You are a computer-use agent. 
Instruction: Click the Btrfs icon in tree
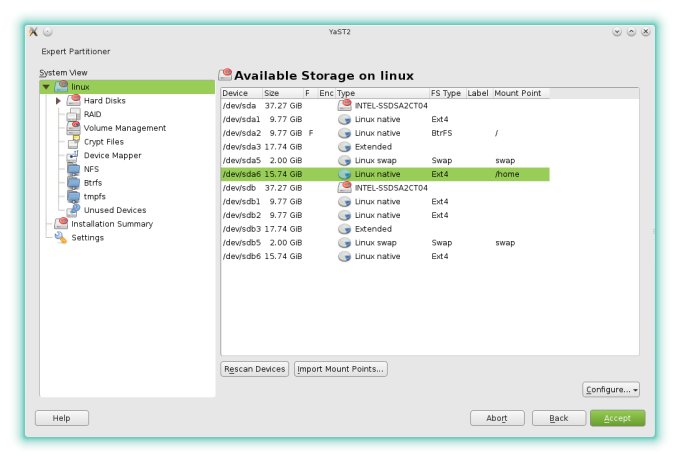73,183
